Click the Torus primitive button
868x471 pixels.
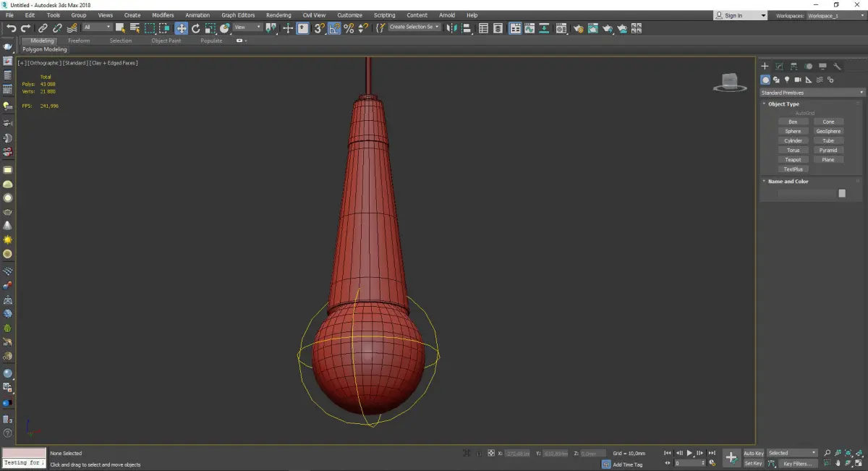pos(793,150)
